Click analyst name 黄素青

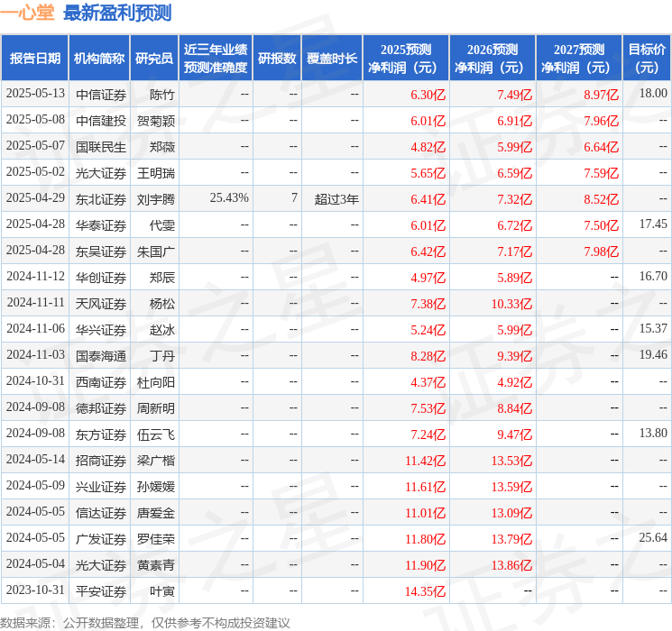(x=156, y=564)
